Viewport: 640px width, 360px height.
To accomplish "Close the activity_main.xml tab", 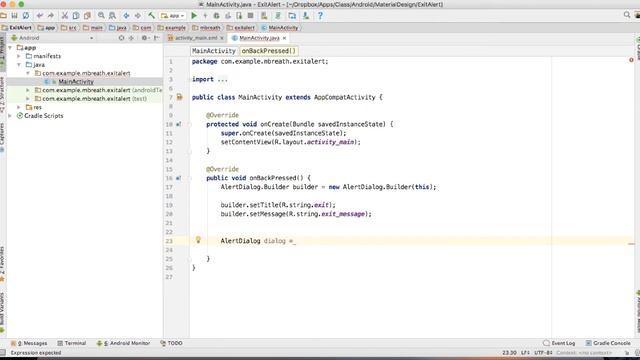I will pos(222,38).
